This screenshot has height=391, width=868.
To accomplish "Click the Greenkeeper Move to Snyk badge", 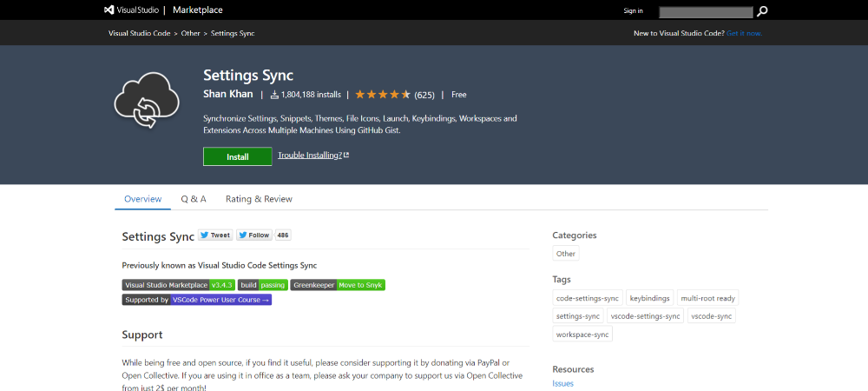I will (337, 285).
